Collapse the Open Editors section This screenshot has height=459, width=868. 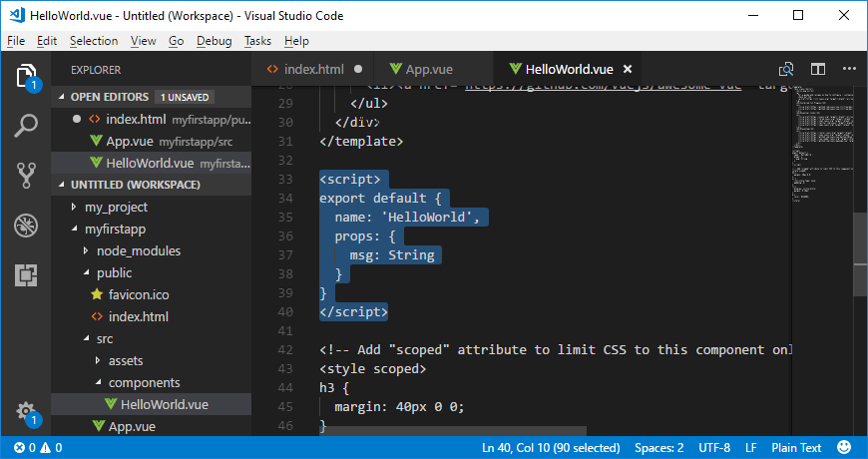pyautogui.click(x=62, y=97)
